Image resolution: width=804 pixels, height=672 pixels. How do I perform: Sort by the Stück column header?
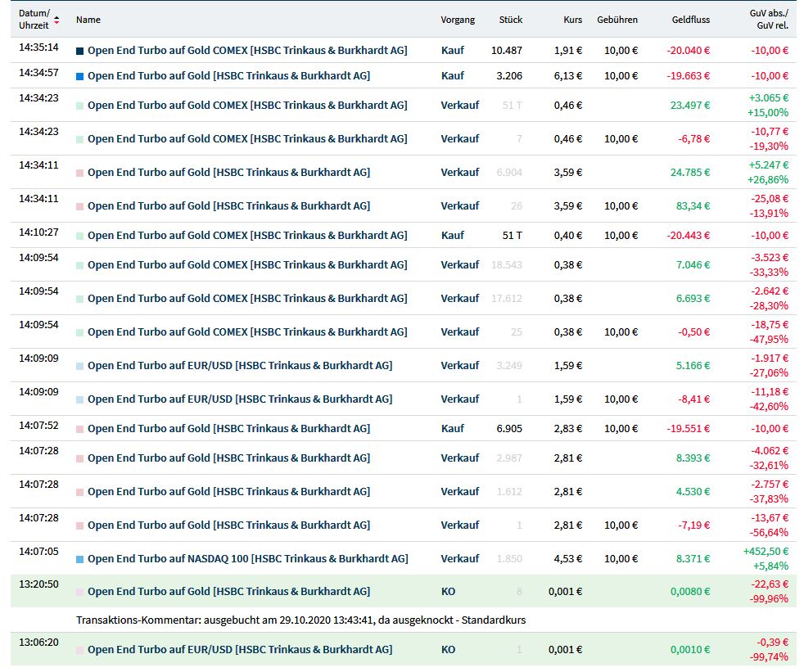click(x=510, y=20)
